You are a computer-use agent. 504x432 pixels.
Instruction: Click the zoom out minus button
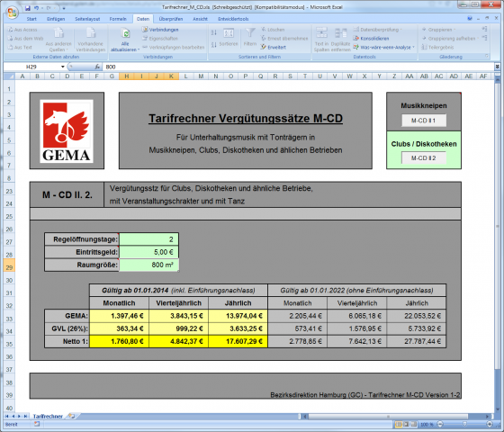click(440, 424)
